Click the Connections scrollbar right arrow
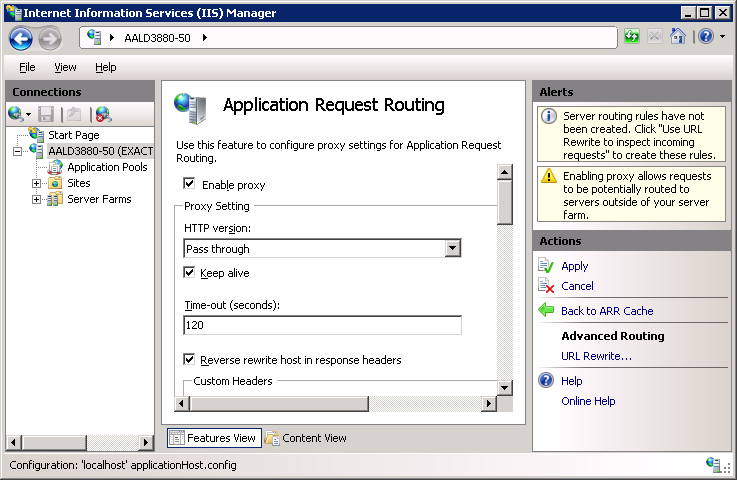The width and height of the screenshot is (737, 480). click(x=146, y=442)
